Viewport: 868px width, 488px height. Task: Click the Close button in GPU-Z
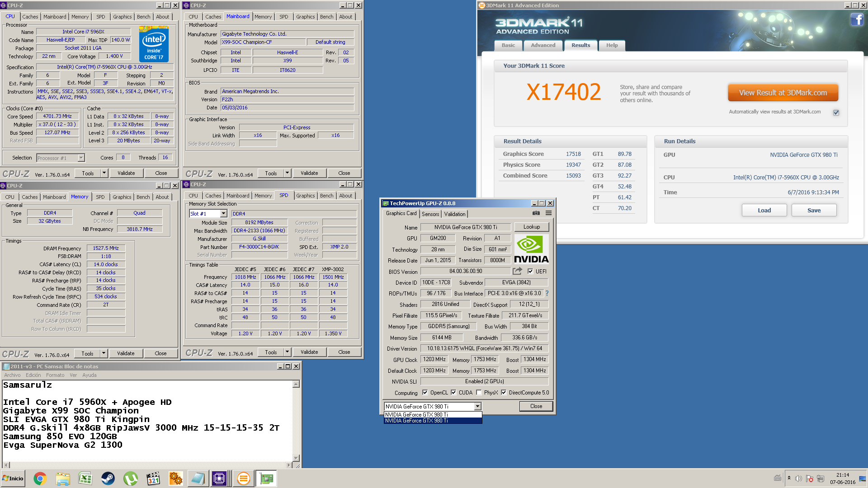tap(536, 406)
